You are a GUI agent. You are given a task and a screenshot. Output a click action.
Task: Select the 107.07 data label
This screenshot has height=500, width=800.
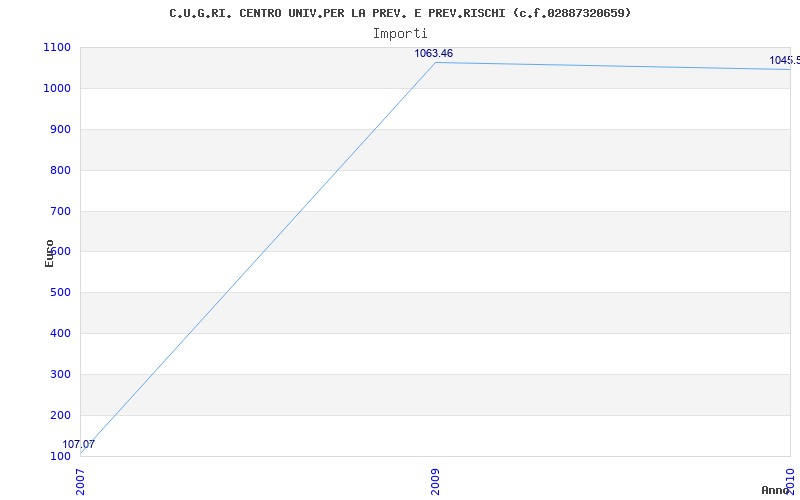tap(79, 444)
